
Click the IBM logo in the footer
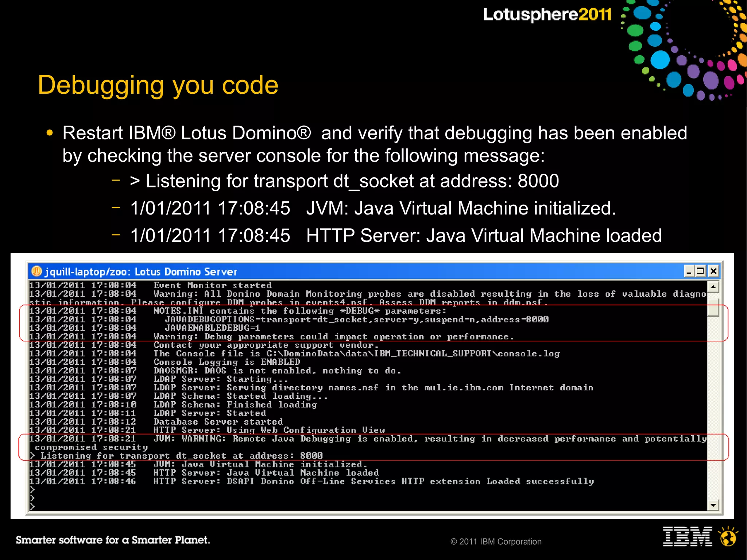pos(687,536)
